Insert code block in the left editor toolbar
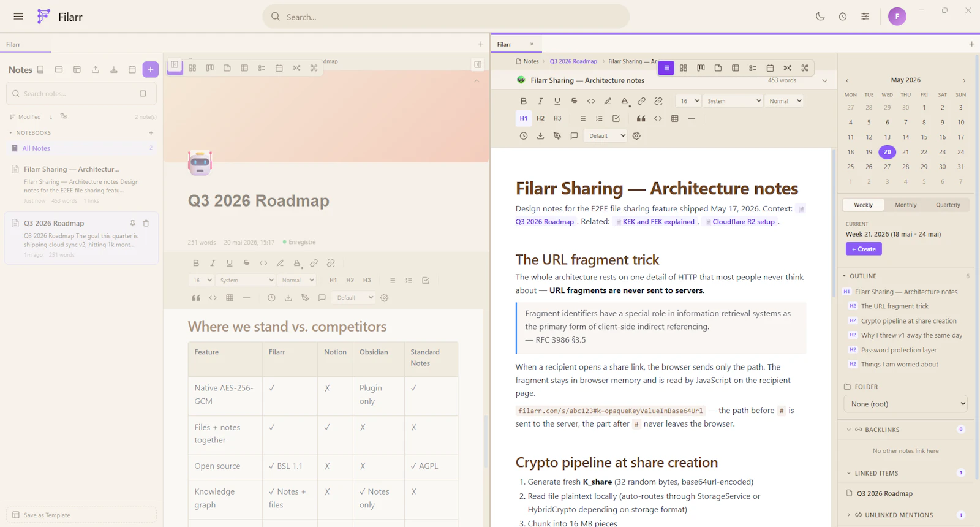The height and width of the screenshot is (527, 980). [x=213, y=298]
